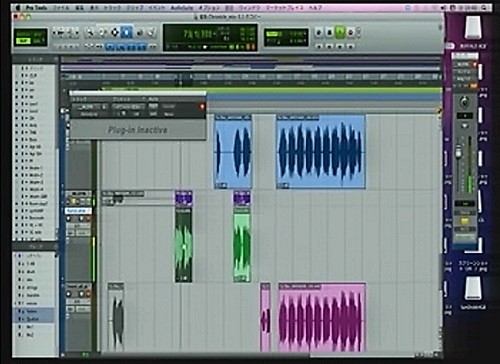
Task: Select the large blue audio clip
Action: coord(321,152)
